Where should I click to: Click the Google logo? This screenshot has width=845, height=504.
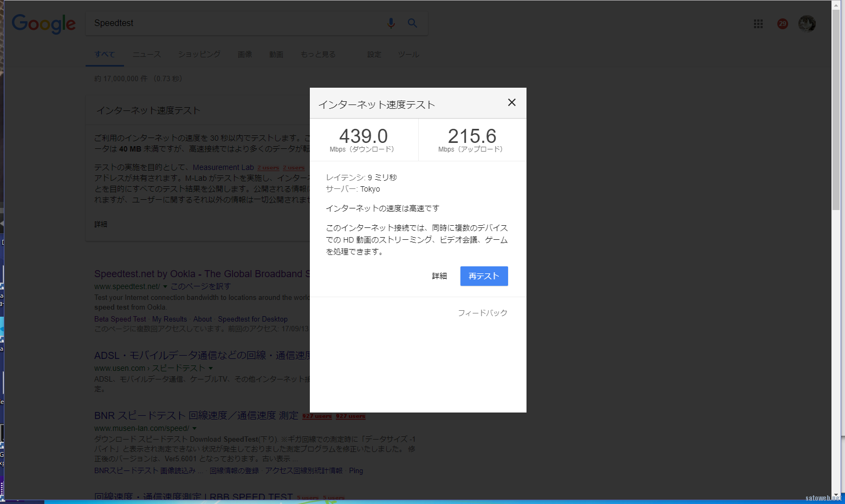44,24
